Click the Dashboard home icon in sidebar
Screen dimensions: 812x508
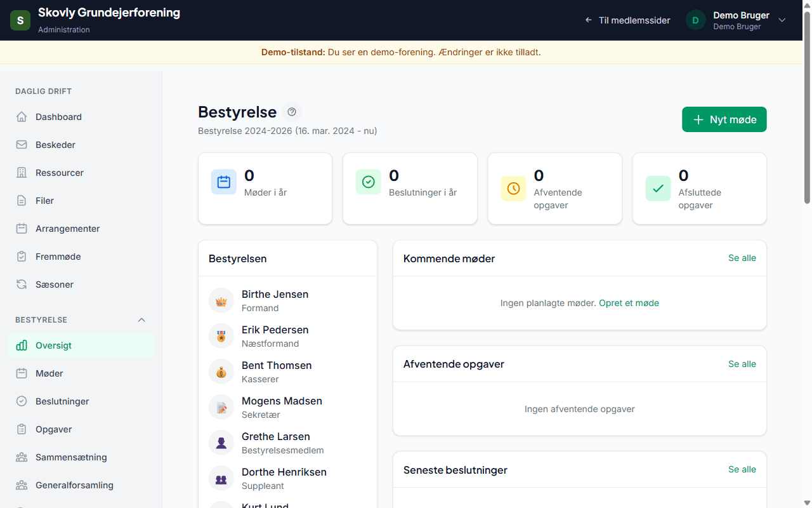(22, 117)
